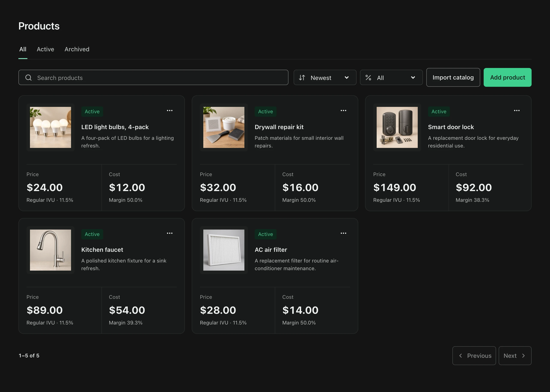Switch to the Active tab

pos(45,49)
